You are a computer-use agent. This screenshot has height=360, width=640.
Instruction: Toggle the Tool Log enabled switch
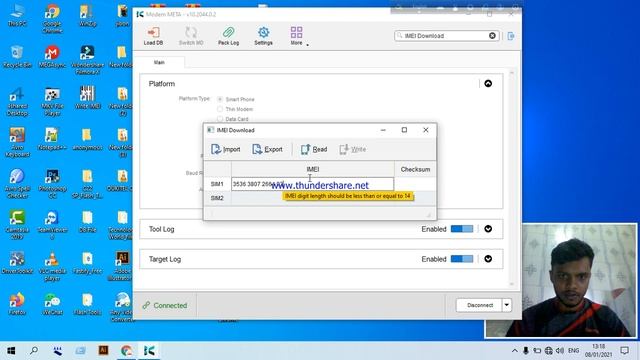click(462, 229)
